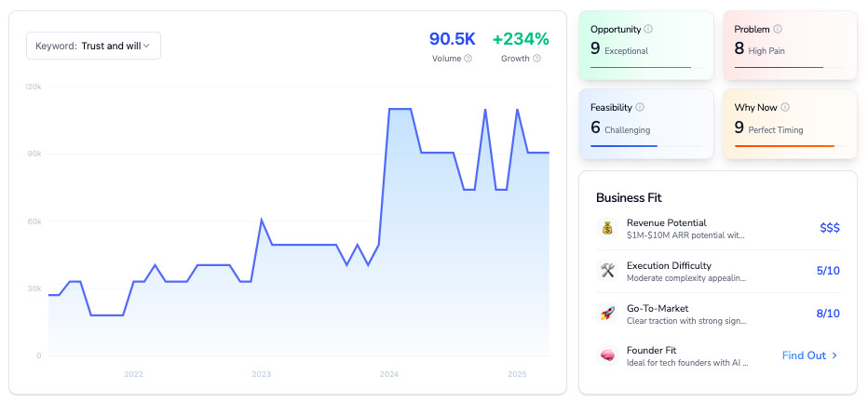Screen dimensions: 868x402
Task: Click the help icon under Volume
Action: (x=468, y=59)
